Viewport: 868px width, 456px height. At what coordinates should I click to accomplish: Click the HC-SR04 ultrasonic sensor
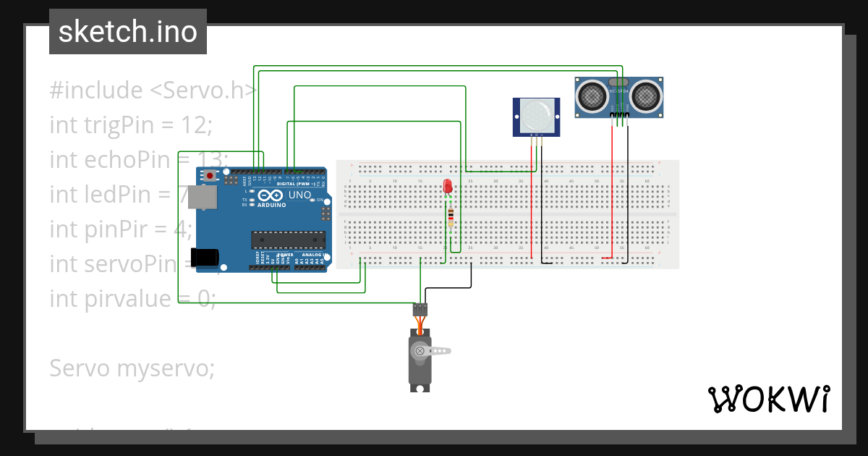pos(618,98)
